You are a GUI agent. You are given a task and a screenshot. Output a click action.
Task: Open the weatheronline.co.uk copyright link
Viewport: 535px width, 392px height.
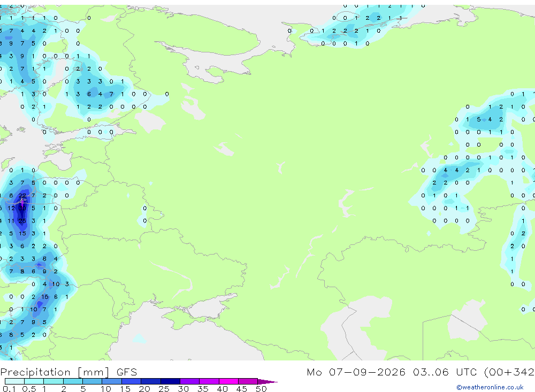pos(490,387)
